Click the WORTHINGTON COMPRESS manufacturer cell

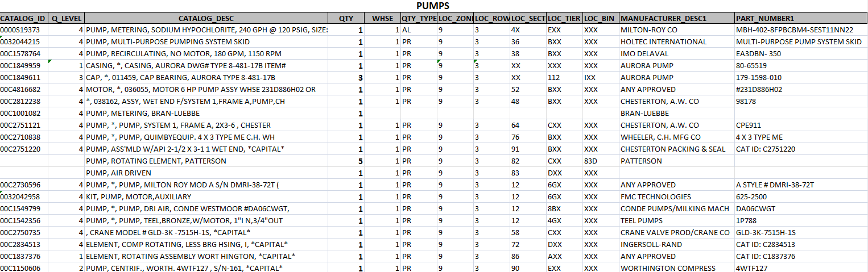pos(668,268)
